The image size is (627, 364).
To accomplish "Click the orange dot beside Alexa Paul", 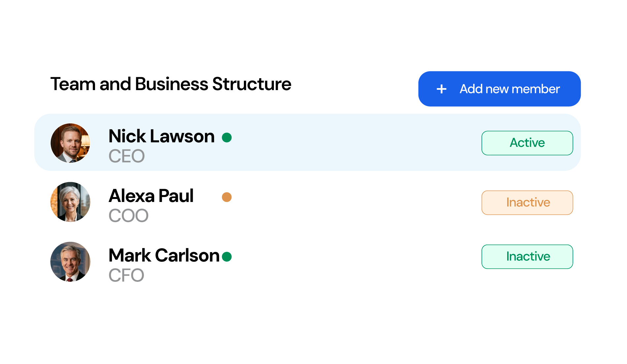I will [x=227, y=197].
